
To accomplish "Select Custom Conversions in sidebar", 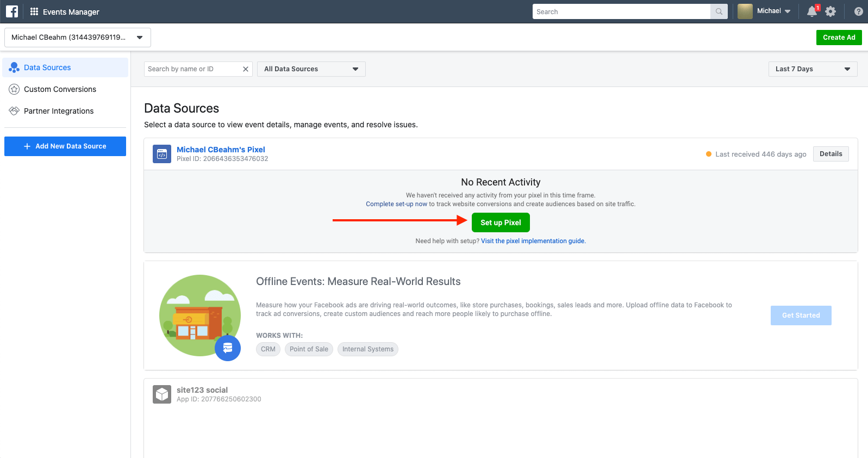I will pyautogui.click(x=65, y=89).
